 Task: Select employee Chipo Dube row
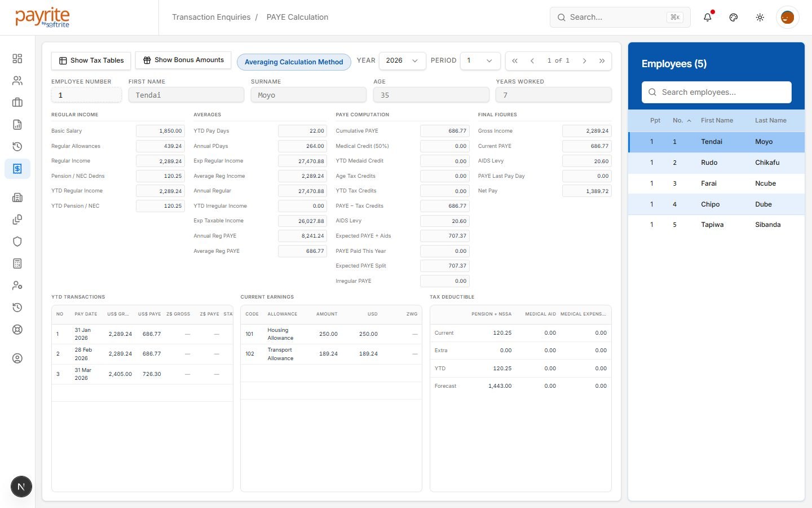[716, 204]
